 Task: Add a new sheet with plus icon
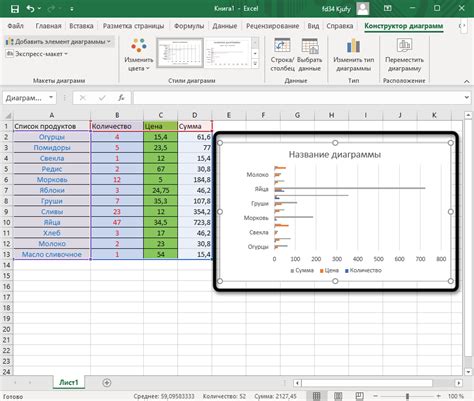107,383
